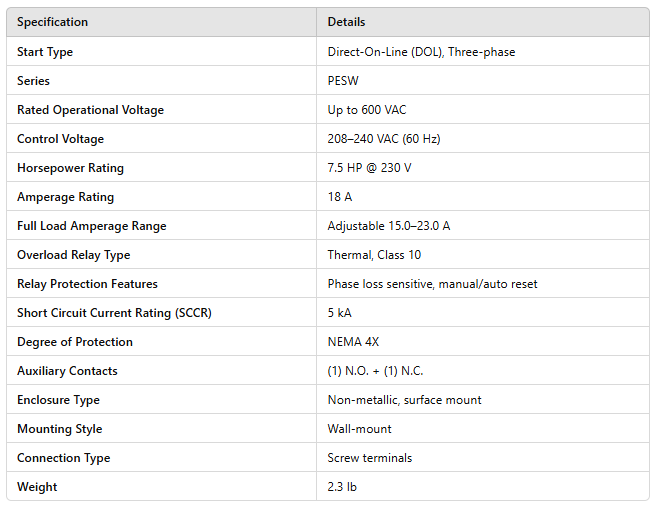Select the Horsepower Rating label
This screenshot has width=660, height=507.
(73, 168)
